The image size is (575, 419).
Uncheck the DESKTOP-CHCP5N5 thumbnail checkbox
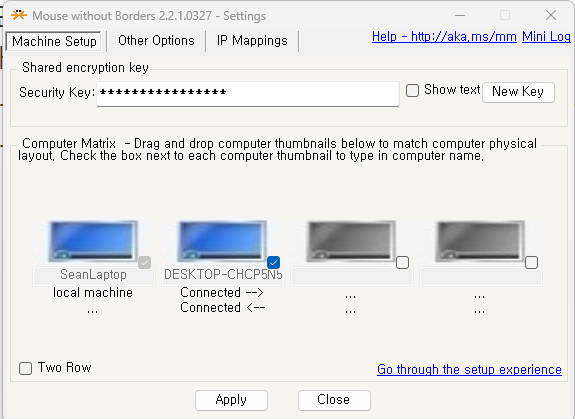click(274, 262)
